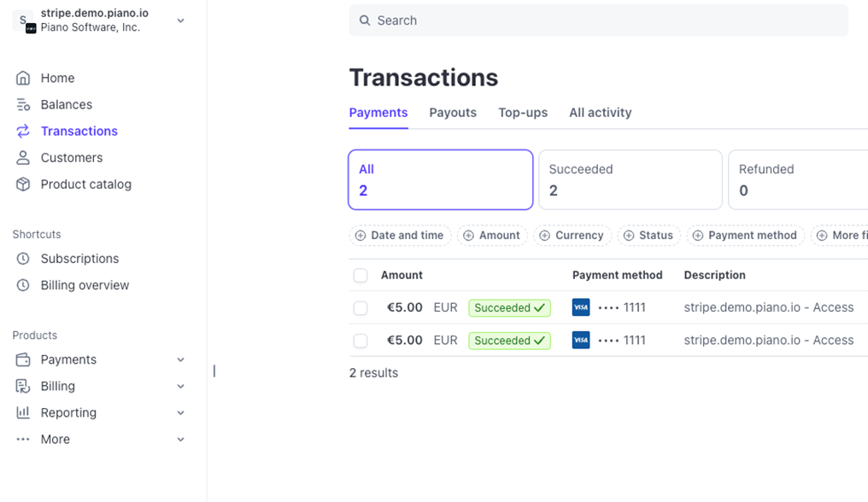Click the Payment method column header
868x502 pixels.
pos(617,275)
